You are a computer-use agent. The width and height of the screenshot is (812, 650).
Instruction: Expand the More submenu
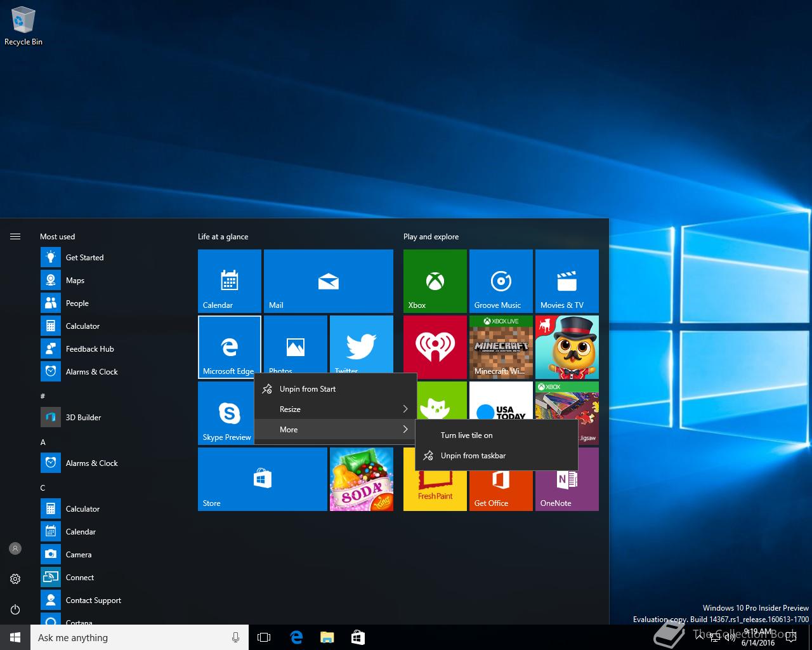(x=335, y=429)
